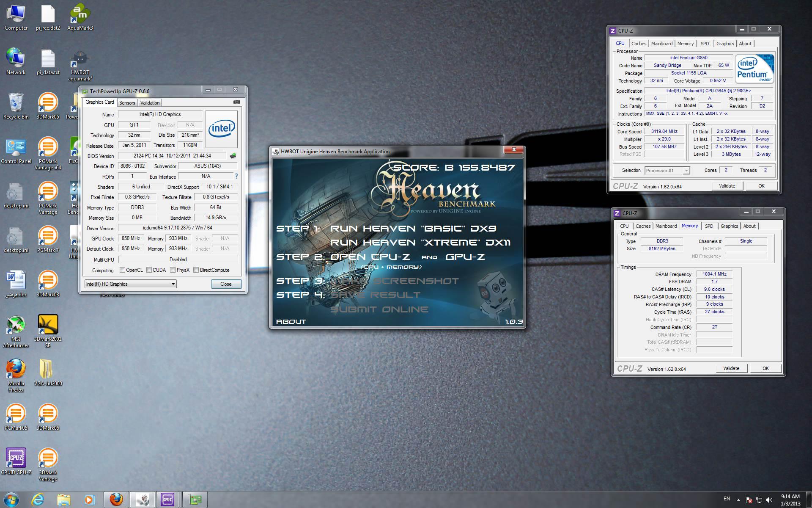Screen dimensions: 812x508
Task: Open Windows Start menu orb
Action: 11,500
